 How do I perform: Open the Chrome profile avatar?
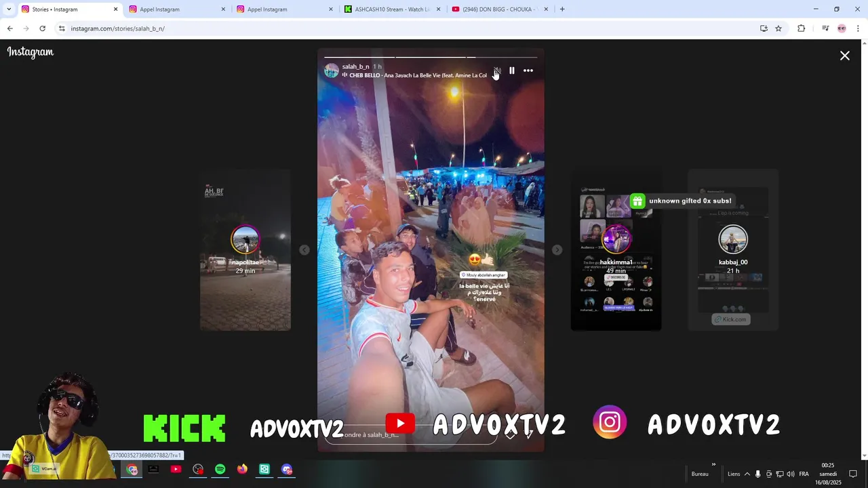842,28
